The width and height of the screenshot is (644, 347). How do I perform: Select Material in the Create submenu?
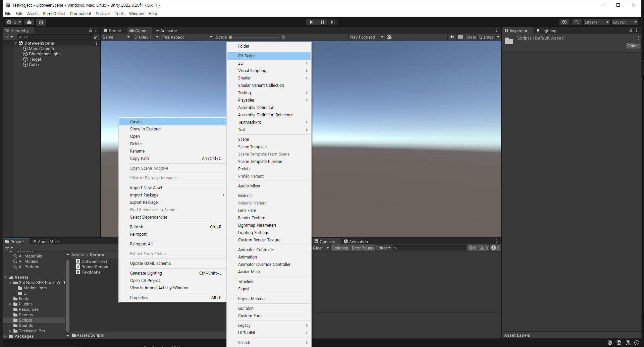coord(269,196)
